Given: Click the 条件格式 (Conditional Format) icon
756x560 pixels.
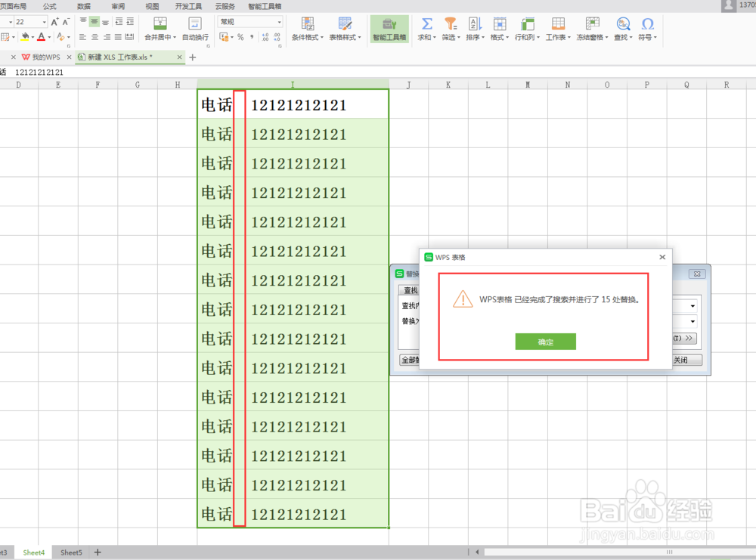Looking at the screenshot, I should point(308,23).
